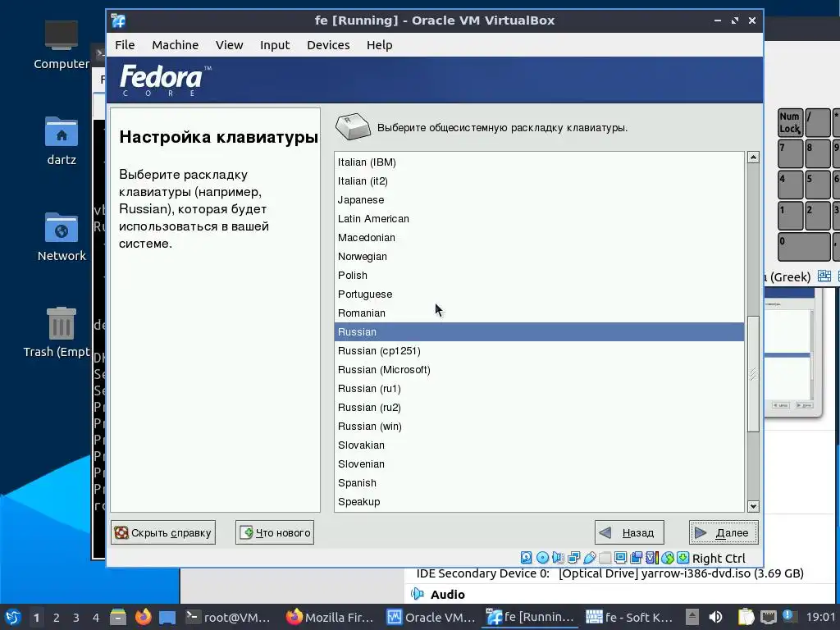Click the USB devices status icon
Screen dimensions: 840x630
[x=589, y=558]
